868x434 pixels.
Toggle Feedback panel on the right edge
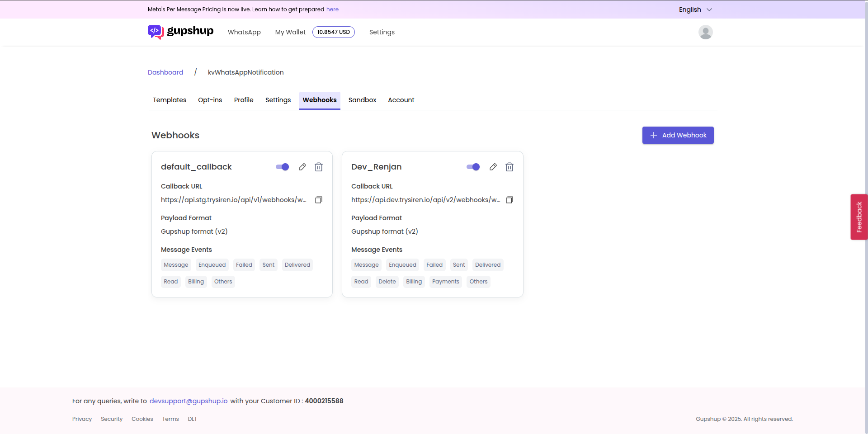(859, 217)
